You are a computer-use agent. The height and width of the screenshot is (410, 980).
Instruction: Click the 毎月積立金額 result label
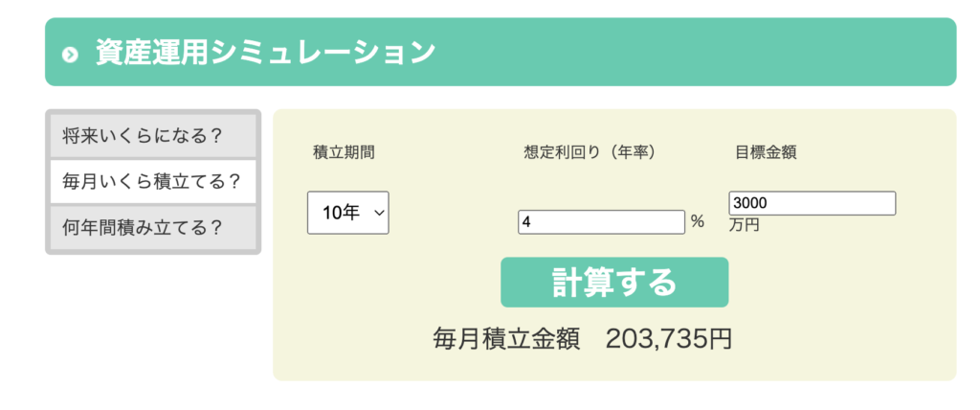point(506,339)
